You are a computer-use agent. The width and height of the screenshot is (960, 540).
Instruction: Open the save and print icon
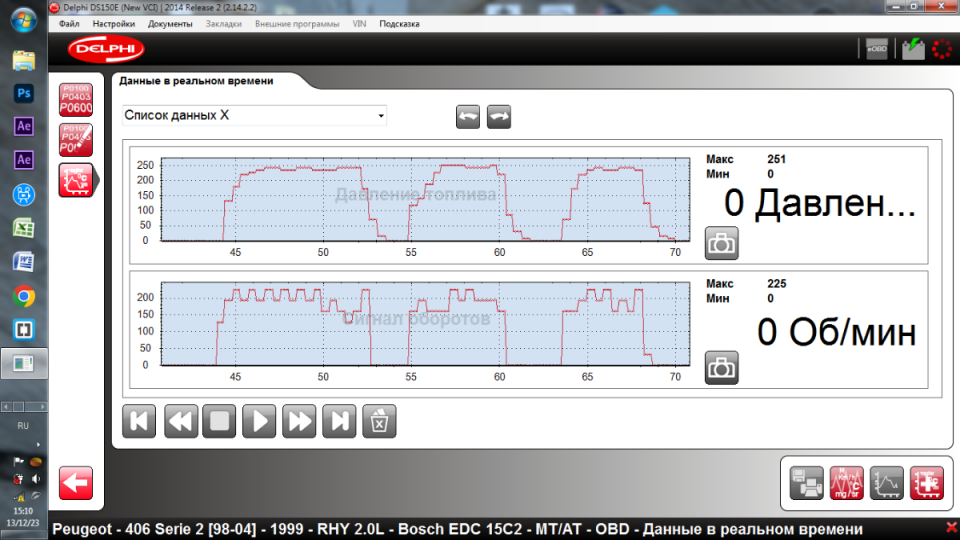coord(805,483)
